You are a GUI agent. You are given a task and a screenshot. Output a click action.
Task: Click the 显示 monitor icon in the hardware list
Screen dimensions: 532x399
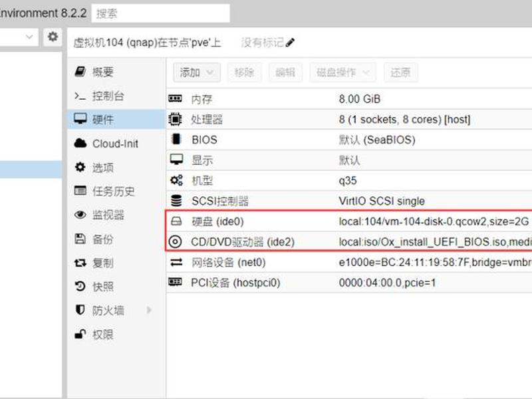[176, 160]
